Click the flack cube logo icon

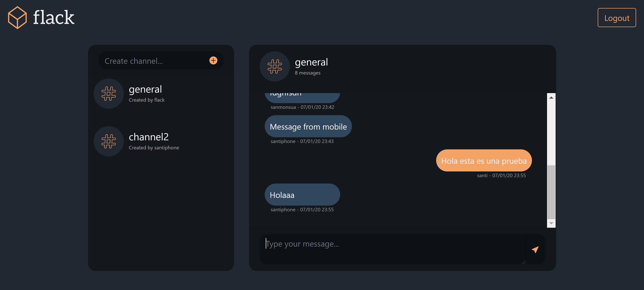coord(17,17)
